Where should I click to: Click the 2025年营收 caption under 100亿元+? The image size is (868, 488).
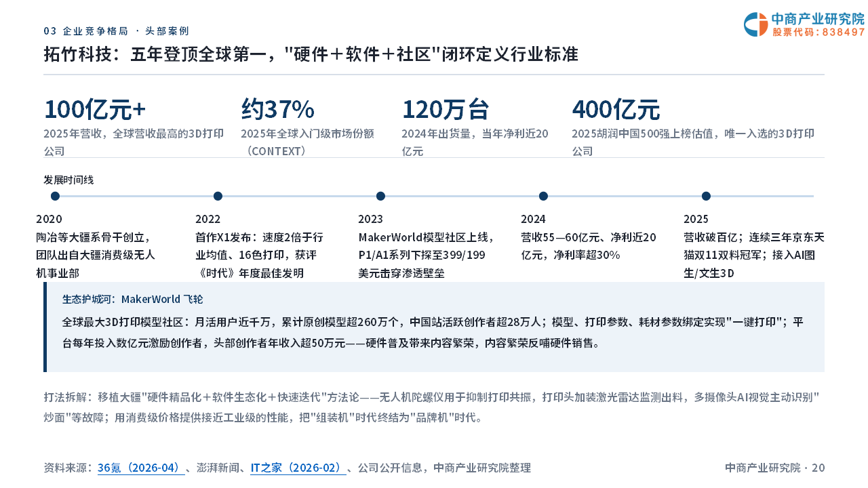[x=134, y=142]
